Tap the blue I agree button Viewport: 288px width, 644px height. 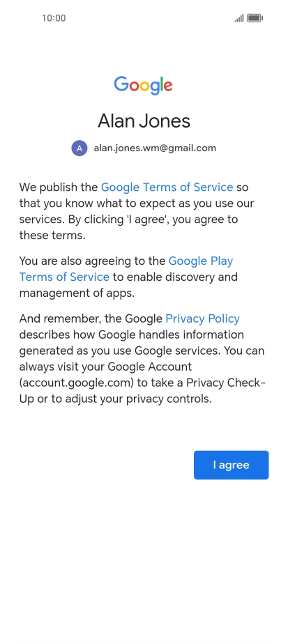(x=231, y=465)
